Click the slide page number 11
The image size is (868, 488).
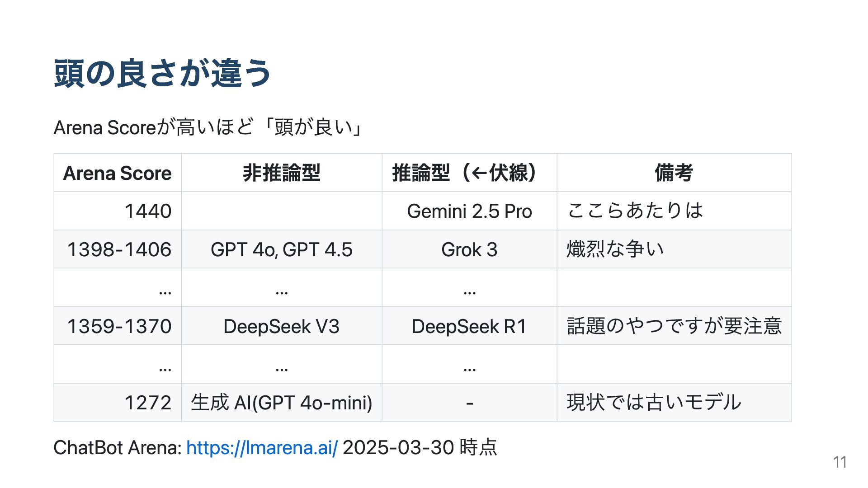point(840,462)
